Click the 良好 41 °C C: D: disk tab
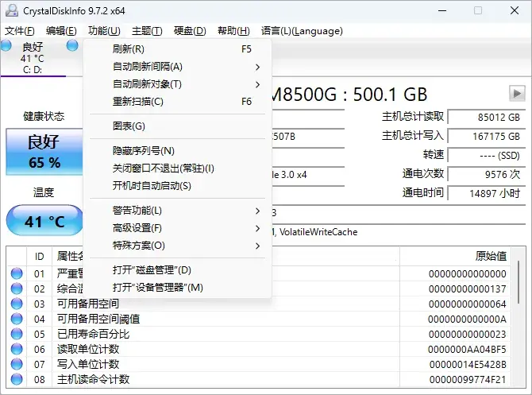The width and height of the screenshot is (532, 395). click(x=33, y=58)
